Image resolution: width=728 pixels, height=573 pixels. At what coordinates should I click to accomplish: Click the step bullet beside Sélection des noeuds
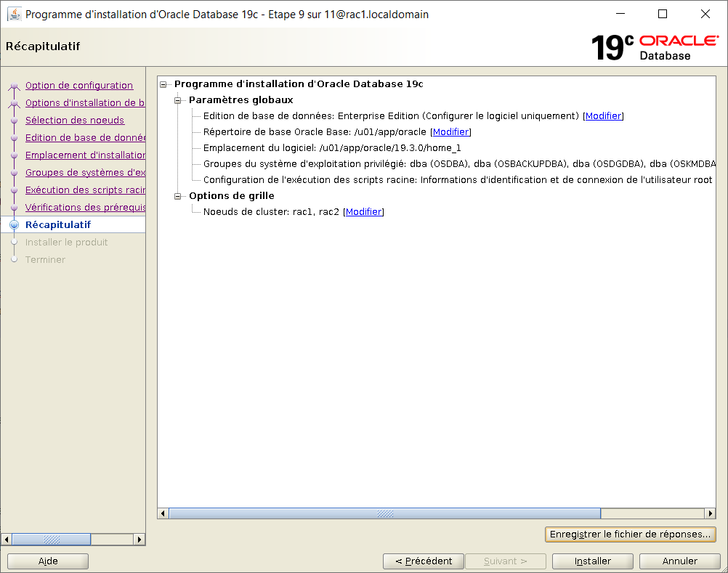(15, 121)
